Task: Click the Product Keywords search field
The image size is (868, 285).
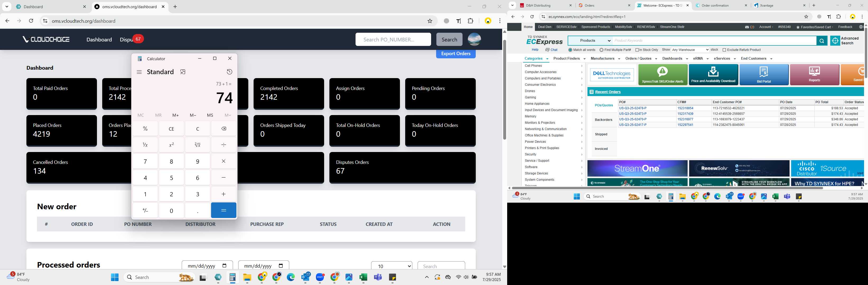Action: [714, 41]
